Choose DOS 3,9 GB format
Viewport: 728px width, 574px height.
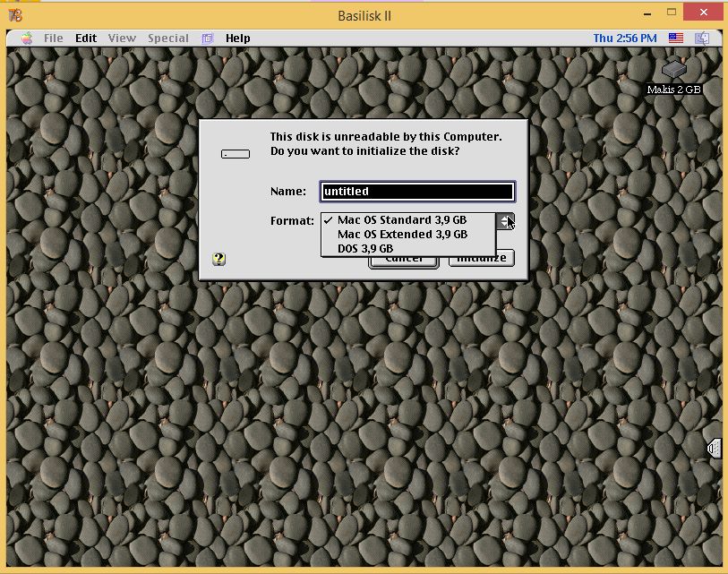pos(408,248)
